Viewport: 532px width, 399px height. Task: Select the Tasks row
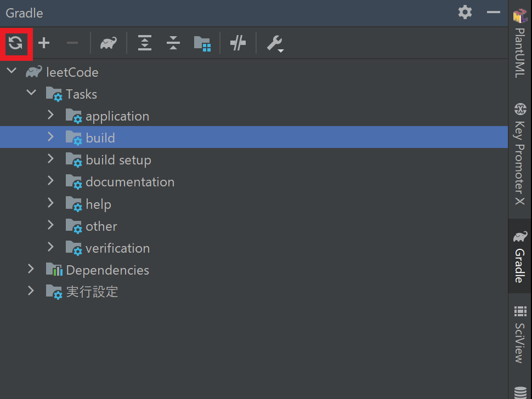point(254,94)
